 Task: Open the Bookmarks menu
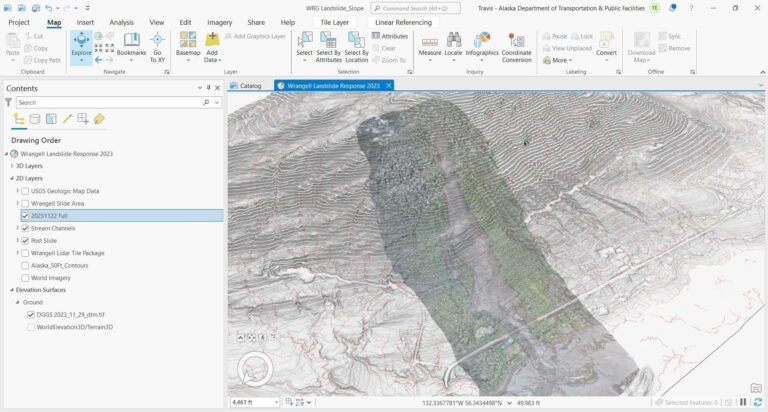pos(131,48)
